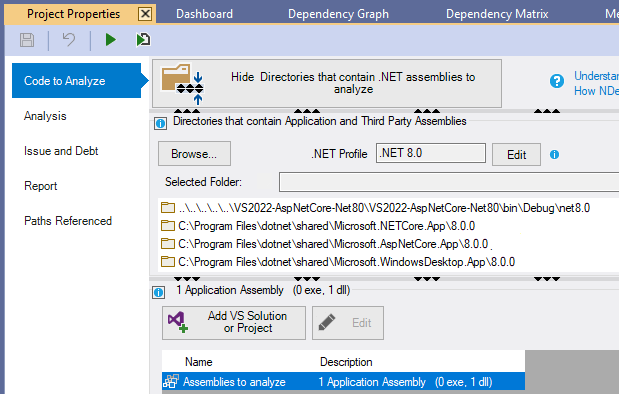Click the Browse... button

pyautogui.click(x=194, y=154)
